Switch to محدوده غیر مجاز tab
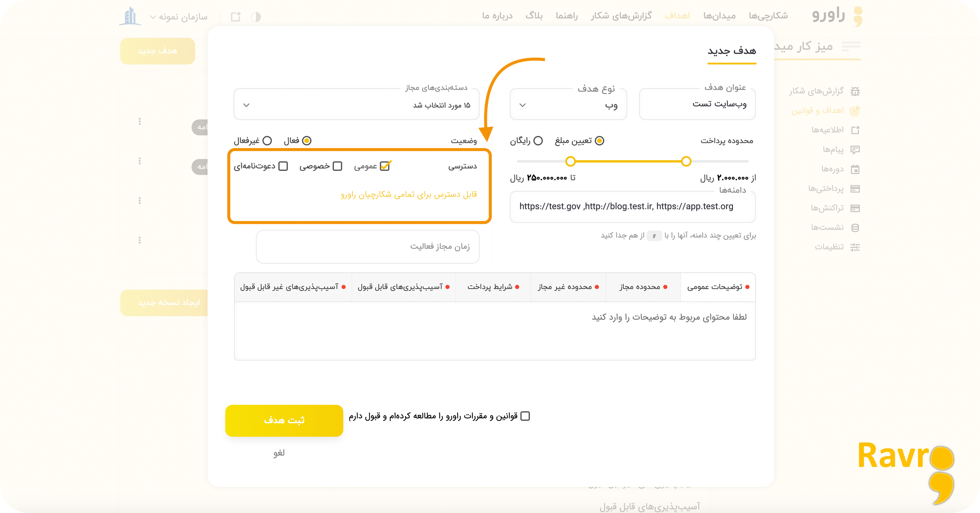The width and height of the screenshot is (980, 513). pyautogui.click(x=568, y=287)
